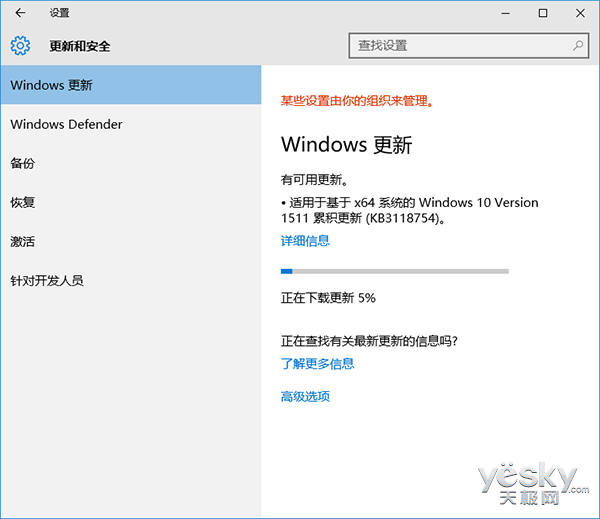Viewport: 600px width, 519px height.
Task: Open 备份 section
Action: pos(130,163)
